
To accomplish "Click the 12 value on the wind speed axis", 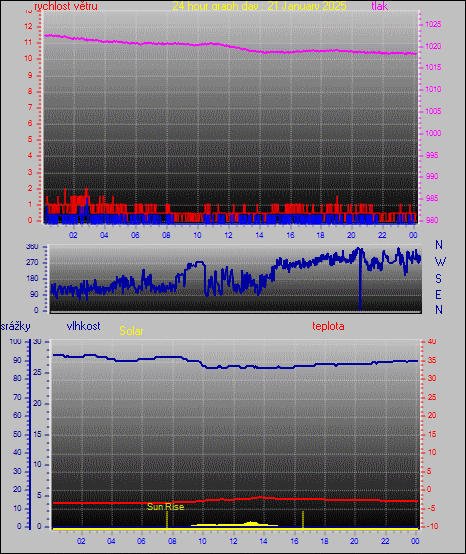I will [28, 26].
